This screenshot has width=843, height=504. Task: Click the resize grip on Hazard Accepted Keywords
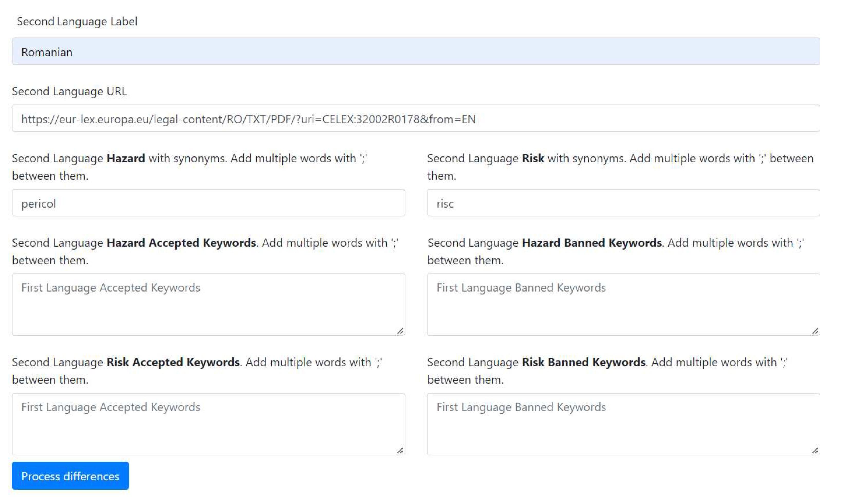point(401,331)
